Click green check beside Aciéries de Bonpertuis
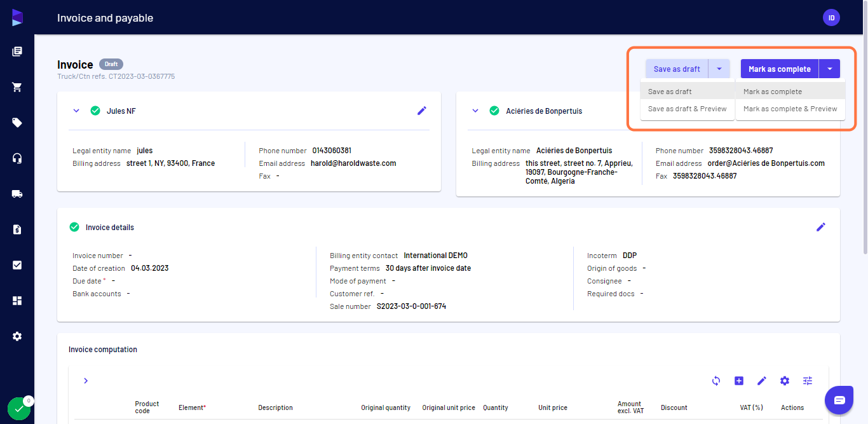 pos(494,111)
